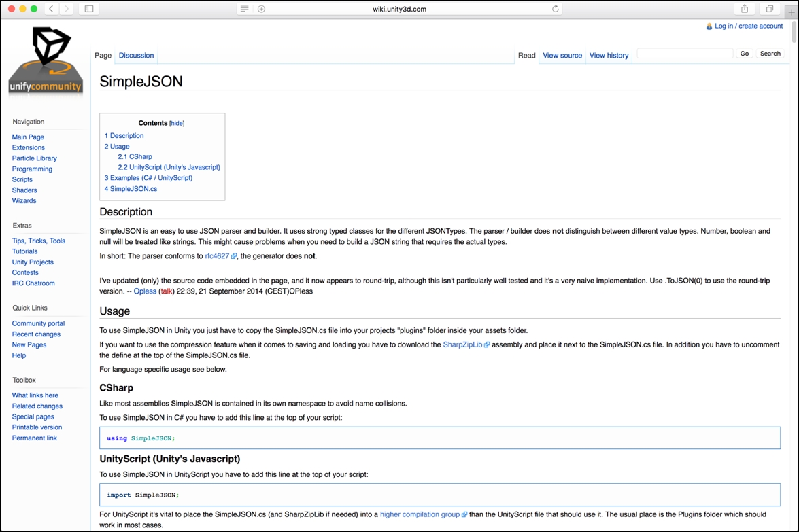Show all tabs overview icon
Image resolution: width=799 pixels, height=532 pixels.
770,9
